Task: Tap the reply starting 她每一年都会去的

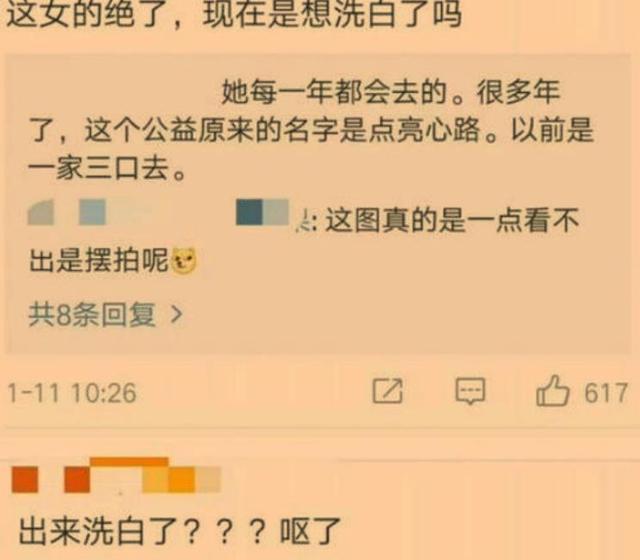Action: [311, 130]
